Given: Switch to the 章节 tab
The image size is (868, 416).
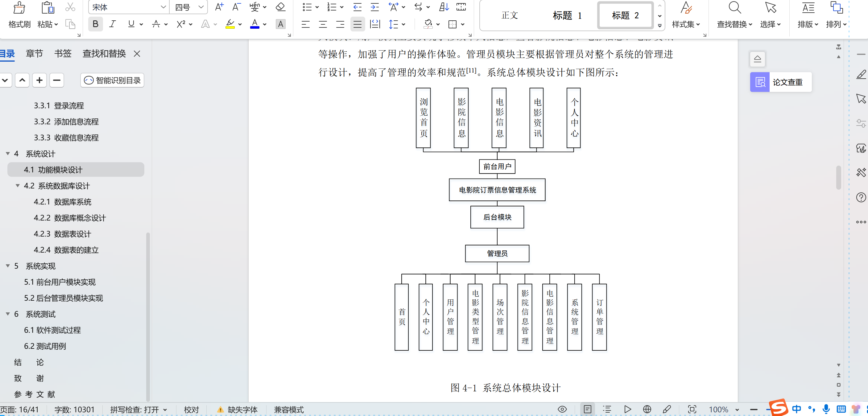Looking at the screenshot, I should 34,54.
